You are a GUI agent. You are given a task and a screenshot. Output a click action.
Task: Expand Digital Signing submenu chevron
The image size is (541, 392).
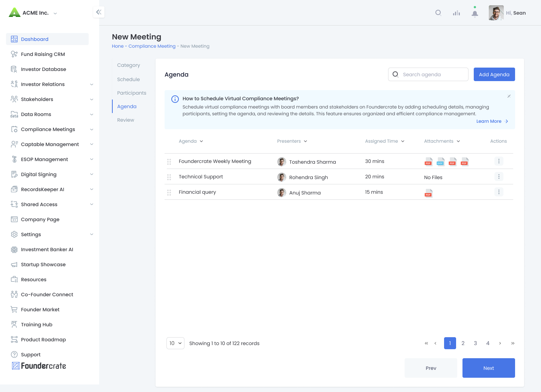click(92, 174)
